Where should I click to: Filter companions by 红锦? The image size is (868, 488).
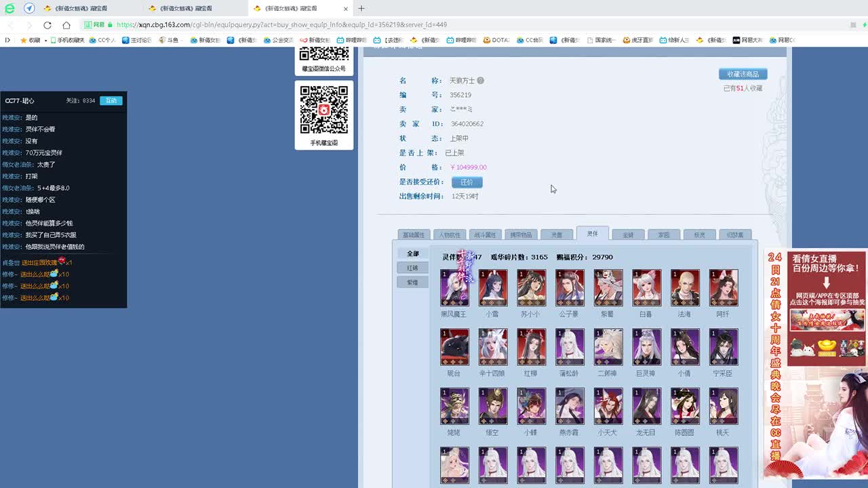413,268
